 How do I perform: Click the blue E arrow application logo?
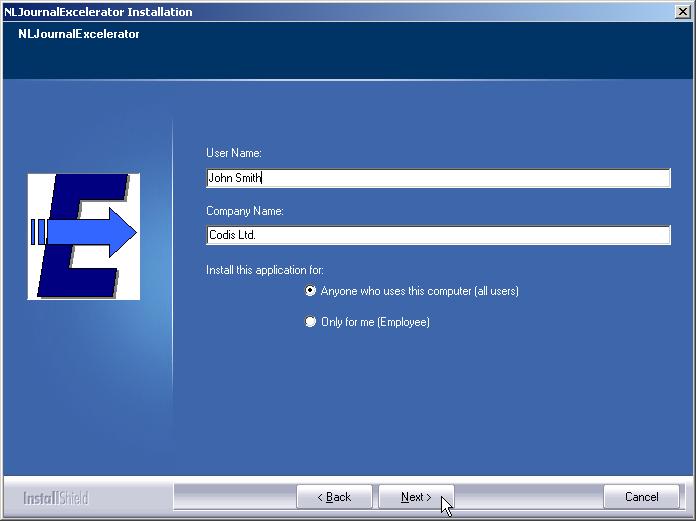click(84, 236)
